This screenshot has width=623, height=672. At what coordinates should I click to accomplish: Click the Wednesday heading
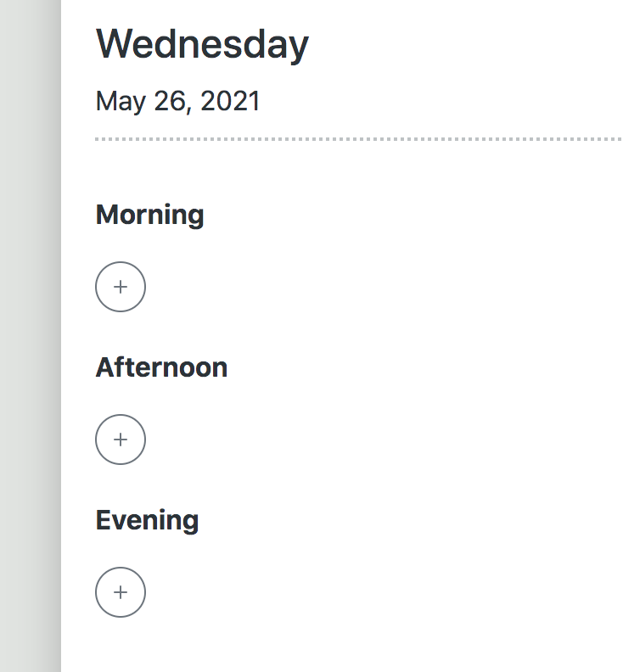point(202,44)
